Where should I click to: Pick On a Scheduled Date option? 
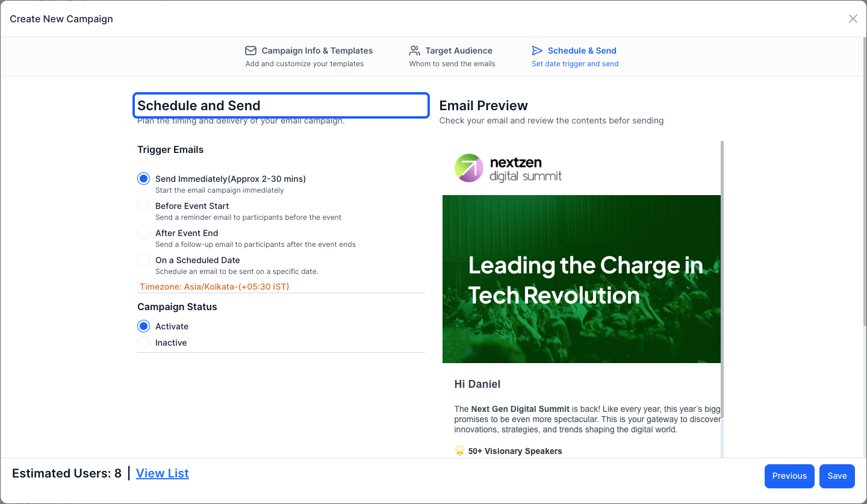click(143, 260)
